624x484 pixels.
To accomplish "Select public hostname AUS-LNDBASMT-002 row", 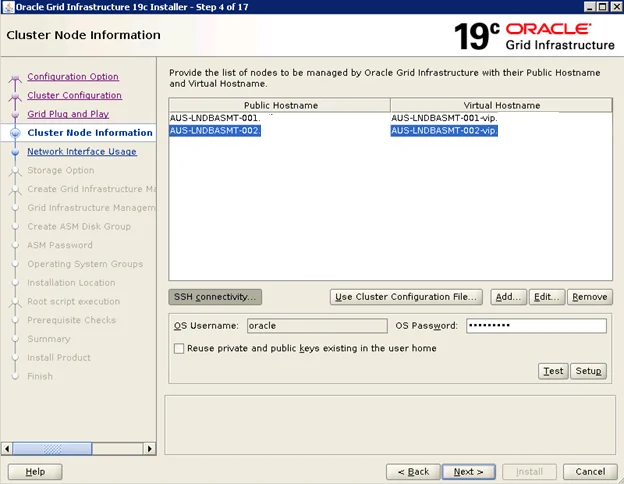I will pyautogui.click(x=215, y=131).
